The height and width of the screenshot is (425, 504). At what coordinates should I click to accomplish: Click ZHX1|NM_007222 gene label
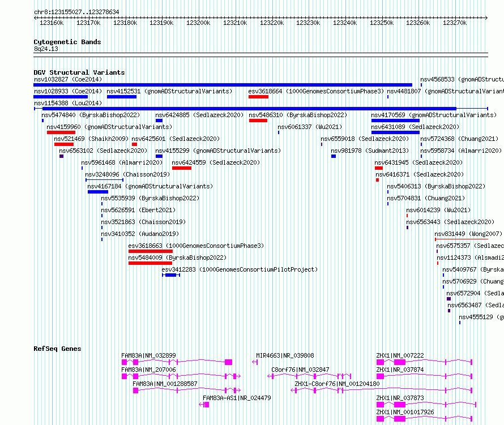coord(400,355)
